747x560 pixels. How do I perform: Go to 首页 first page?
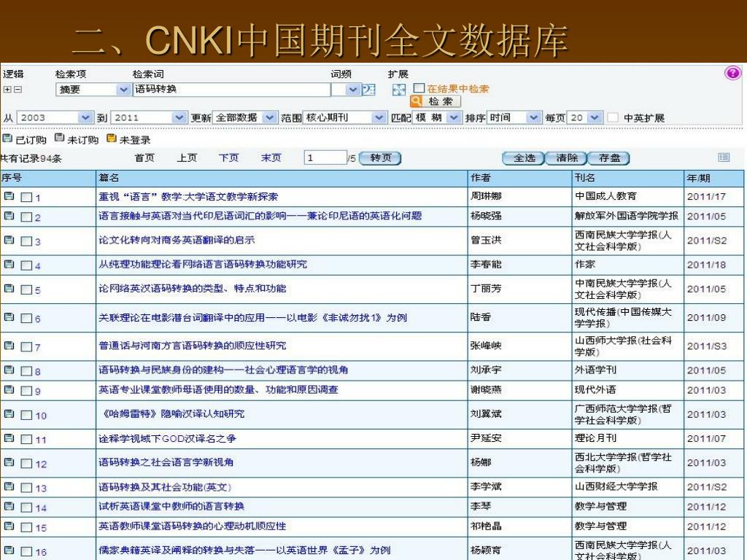tap(144, 157)
